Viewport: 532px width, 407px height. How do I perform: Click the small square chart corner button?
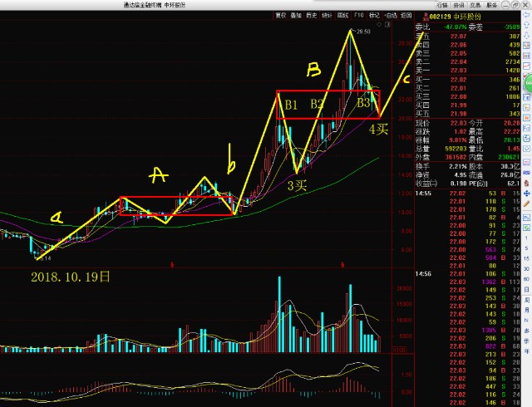tap(387, 24)
